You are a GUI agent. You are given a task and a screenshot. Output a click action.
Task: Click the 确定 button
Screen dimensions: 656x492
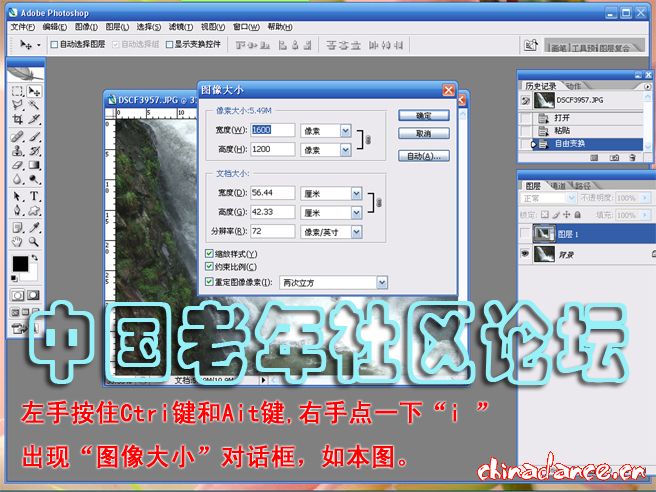[423, 115]
